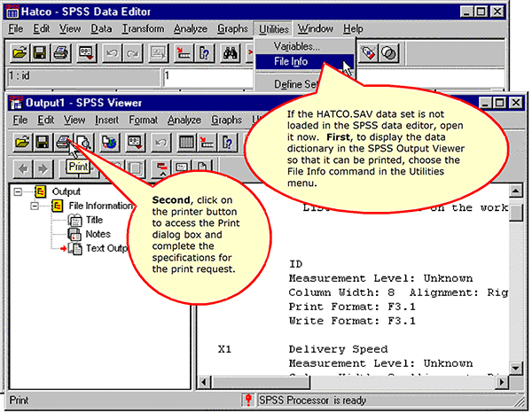Open File menu in Data Editor
Viewport: 532px width, 413px height.
pyautogui.click(x=16, y=29)
